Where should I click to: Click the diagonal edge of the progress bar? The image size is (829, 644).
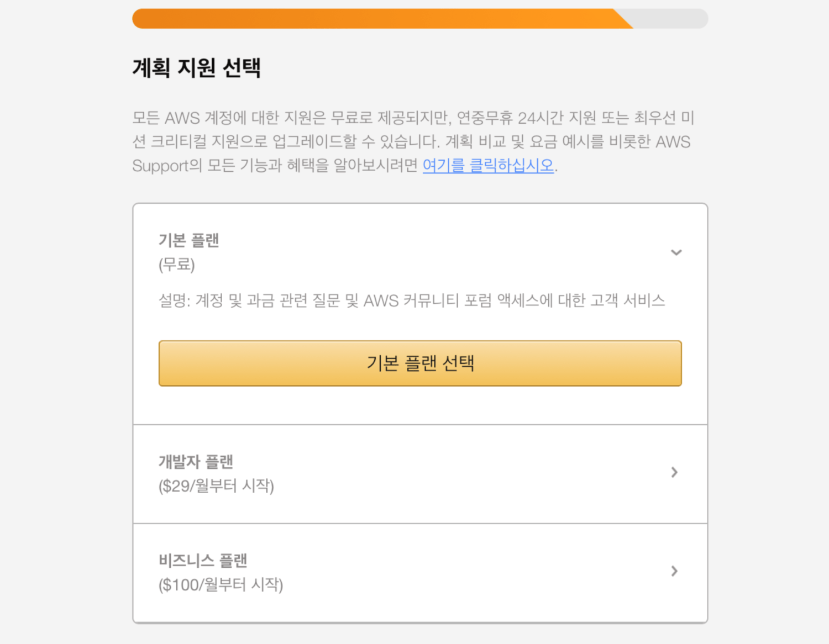click(623, 19)
